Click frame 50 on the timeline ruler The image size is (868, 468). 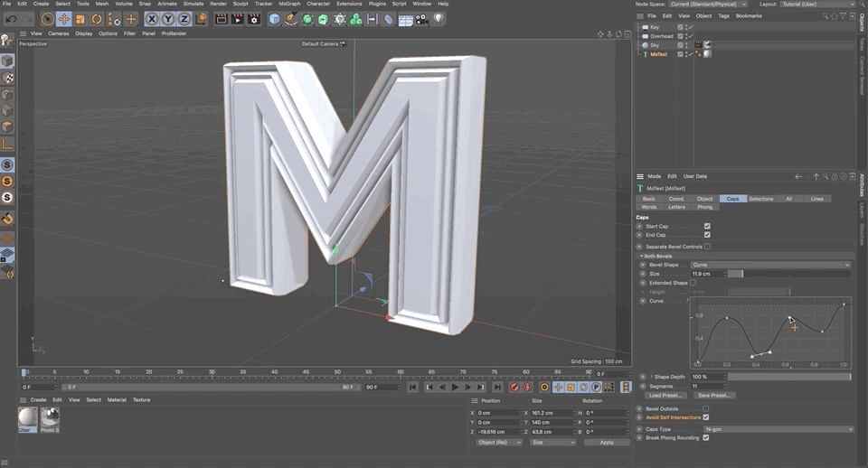pyautogui.click(x=336, y=371)
